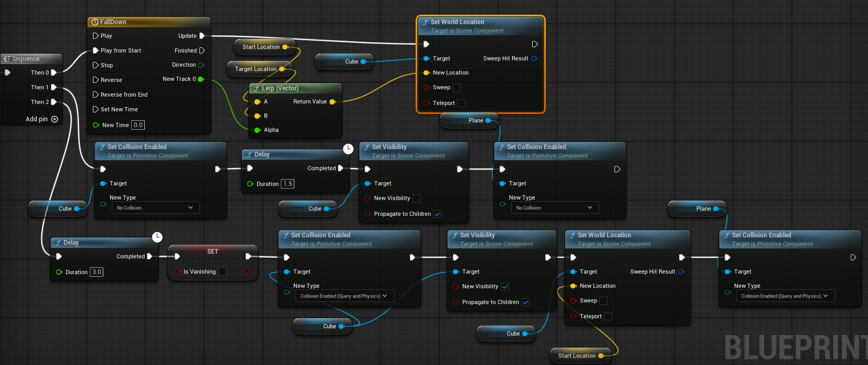Click the Duration 3.0 value field

97,272
